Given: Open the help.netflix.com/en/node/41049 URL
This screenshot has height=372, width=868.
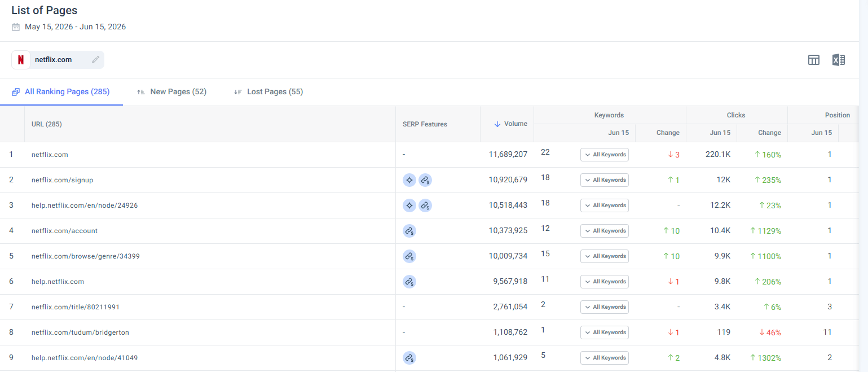Looking at the screenshot, I should [x=85, y=358].
